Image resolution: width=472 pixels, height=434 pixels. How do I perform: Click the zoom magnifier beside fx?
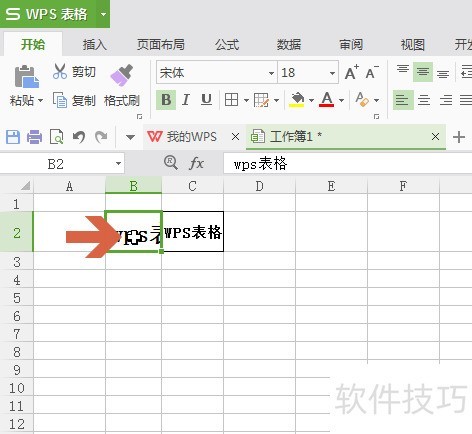(171, 163)
